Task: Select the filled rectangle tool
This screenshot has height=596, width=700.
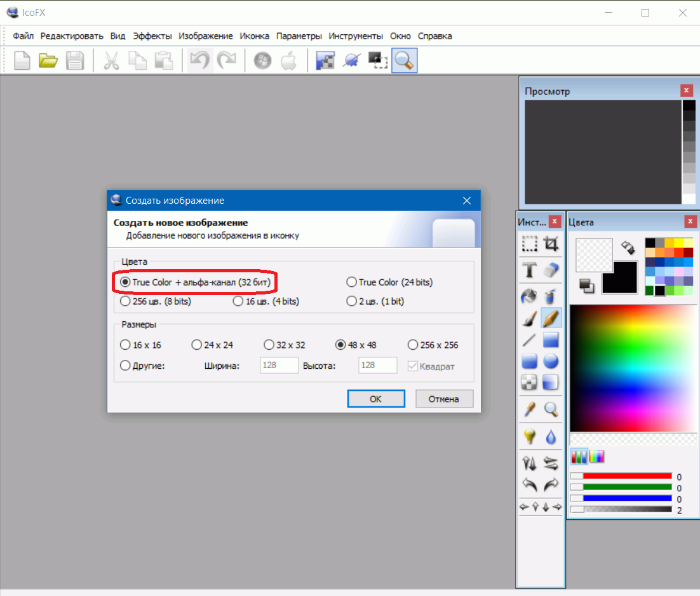Action: [x=551, y=340]
